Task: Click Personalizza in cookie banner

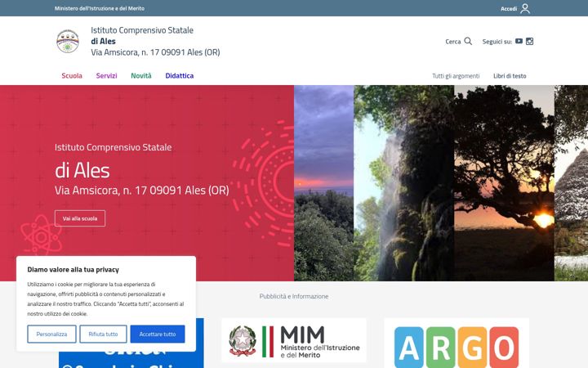Action: tap(51, 334)
